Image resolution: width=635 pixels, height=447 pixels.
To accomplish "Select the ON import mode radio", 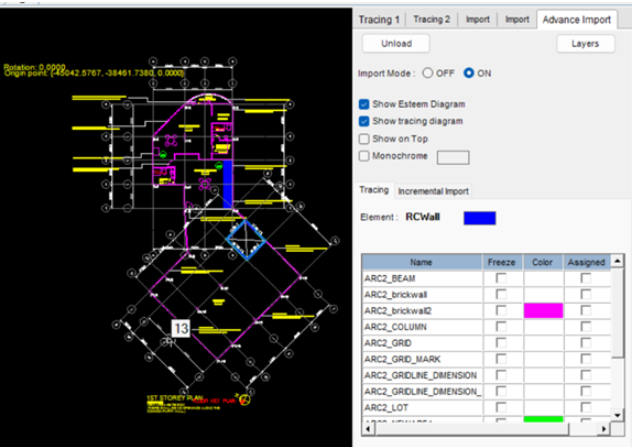I will [x=469, y=73].
